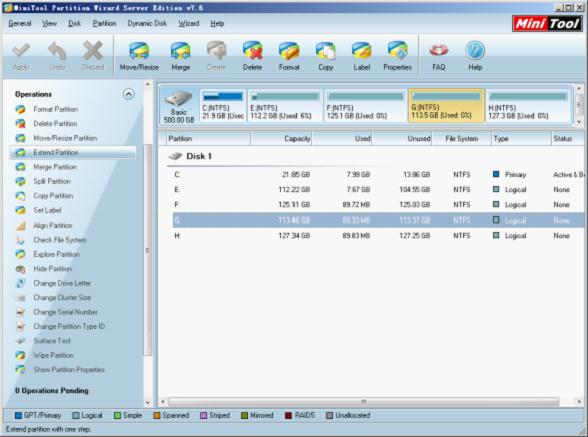Select F:(NTFS) block in disk map
The width and height of the screenshot is (588, 437).
click(x=366, y=105)
